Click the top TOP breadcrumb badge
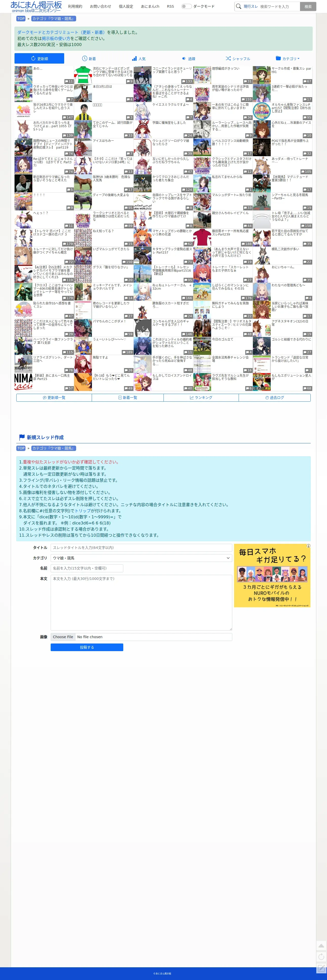The image size is (327, 980). (x=21, y=19)
